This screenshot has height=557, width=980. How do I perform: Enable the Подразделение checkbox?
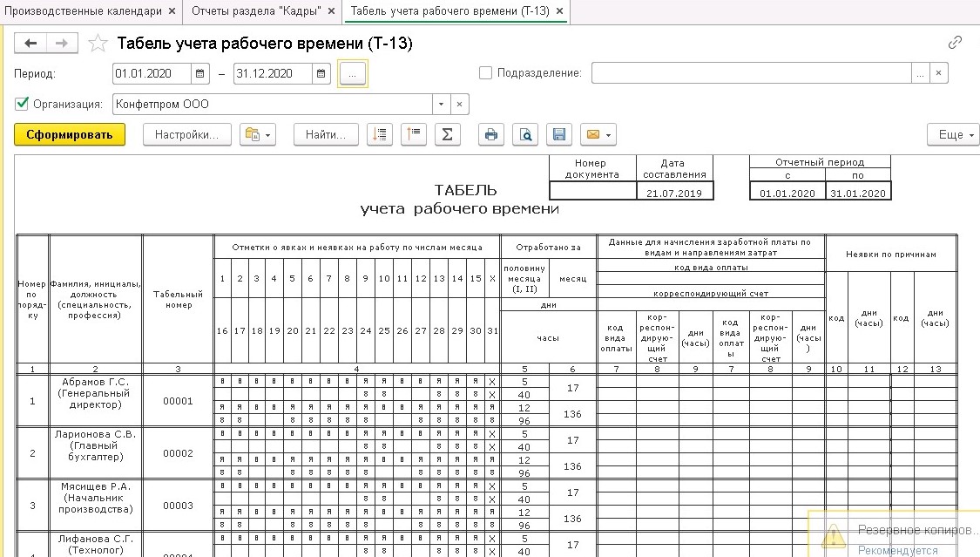[485, 72]
